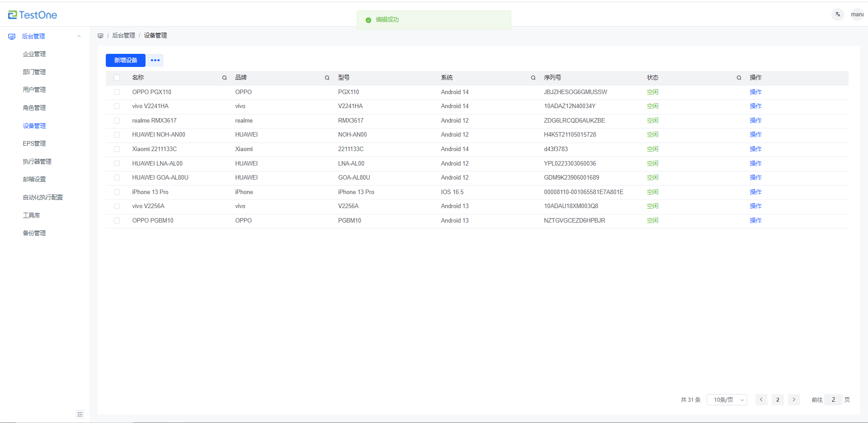Open 操作 menu for OPPO PGX110

(755, 92)
